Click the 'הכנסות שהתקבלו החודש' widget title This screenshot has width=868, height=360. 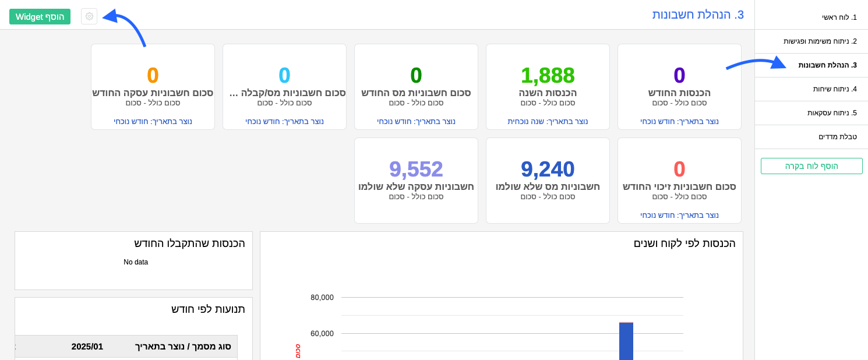coord(190,243)
